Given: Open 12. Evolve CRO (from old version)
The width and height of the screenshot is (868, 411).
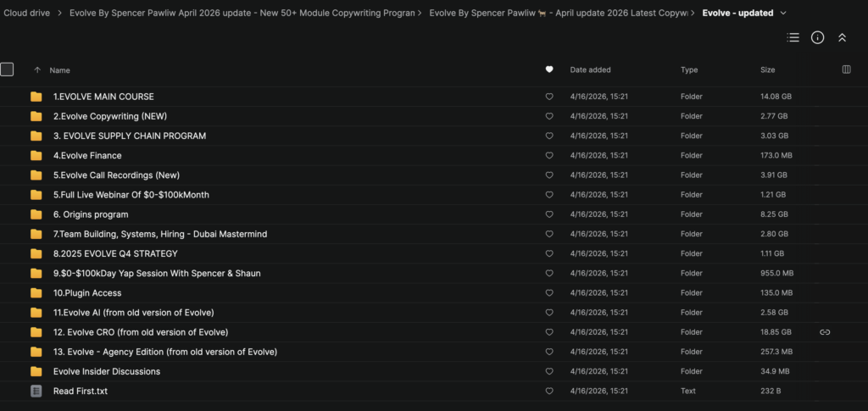Looking at the screenshot, I should pyautogui.click(x=141, y=332).
